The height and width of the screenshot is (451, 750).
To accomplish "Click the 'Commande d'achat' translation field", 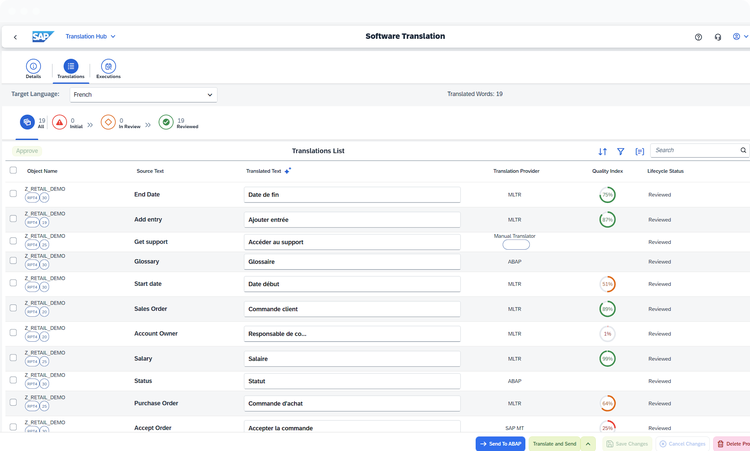I will point(352,404).
